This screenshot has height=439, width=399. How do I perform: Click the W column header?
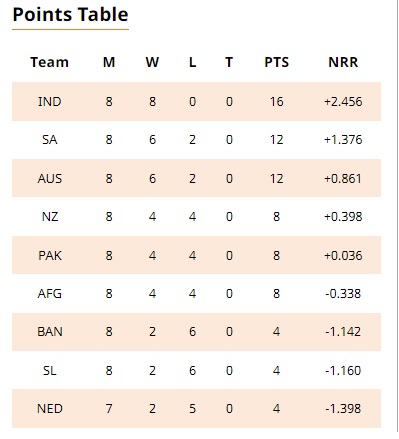[152, 62]
